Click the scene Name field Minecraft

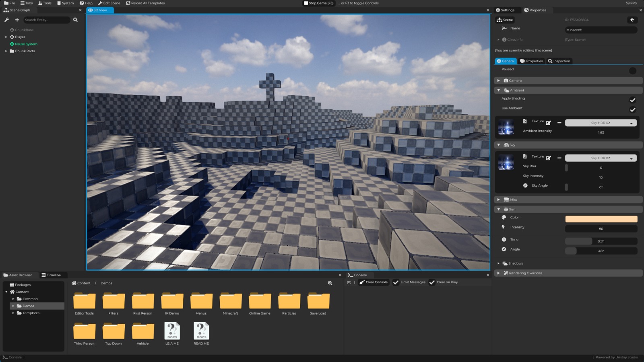[601, 30]
